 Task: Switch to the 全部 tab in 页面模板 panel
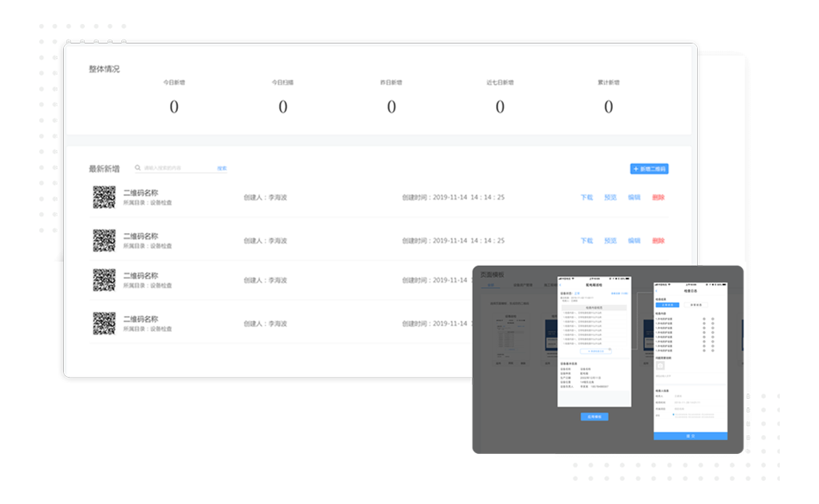click(x=491, y=285)
